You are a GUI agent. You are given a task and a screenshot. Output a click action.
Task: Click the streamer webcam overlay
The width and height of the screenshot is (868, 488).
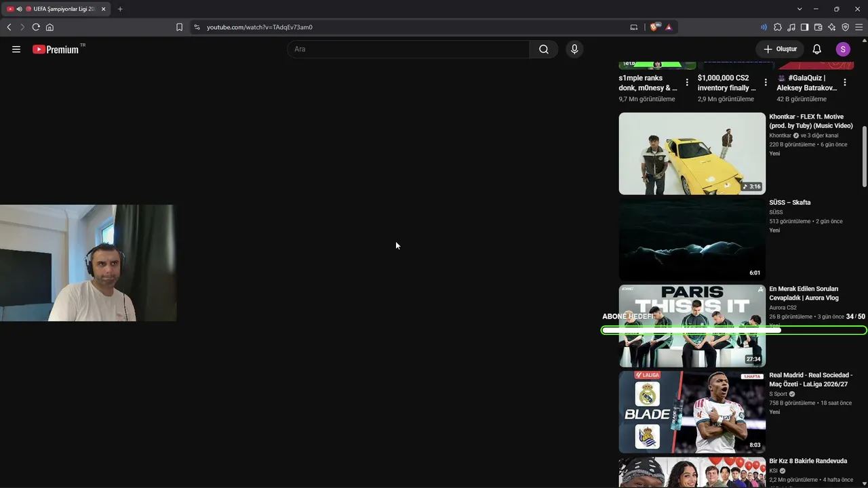[x=88, y=263]
